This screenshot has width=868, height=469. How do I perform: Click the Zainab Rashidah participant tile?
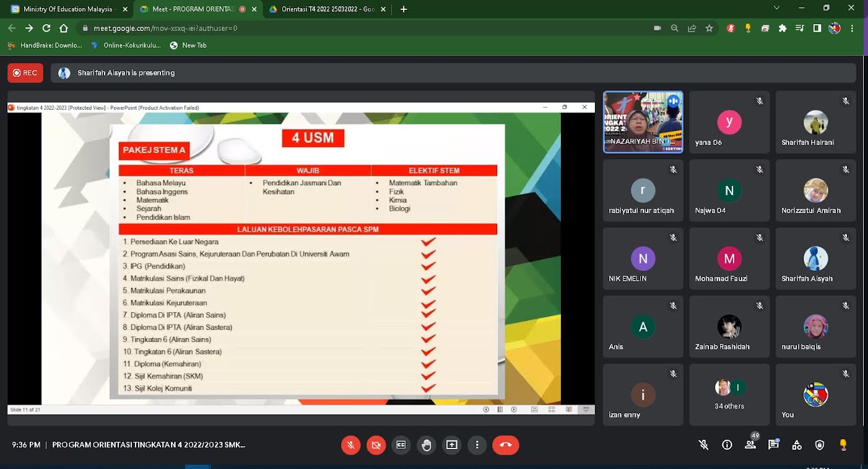[x=729, y=327]
